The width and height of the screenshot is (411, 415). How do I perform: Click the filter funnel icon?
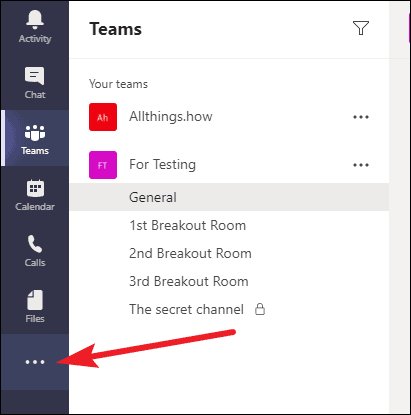(x=361, y=28)
